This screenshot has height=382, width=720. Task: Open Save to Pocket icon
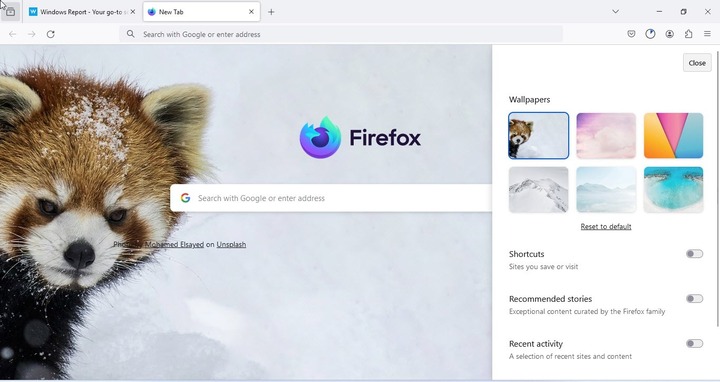(x=631, y=34)
